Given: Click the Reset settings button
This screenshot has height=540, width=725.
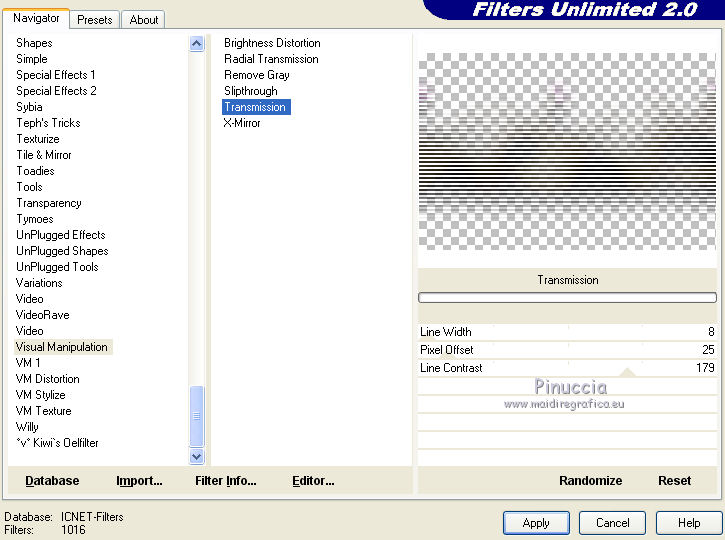Looking at the screenshot, I should (x=675, y=481).
